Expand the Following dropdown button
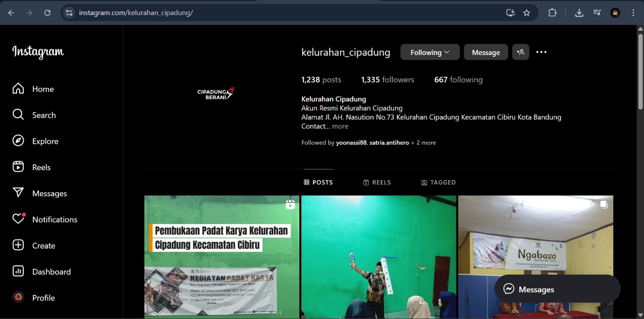The image size is (644, 319). (430, 52)
